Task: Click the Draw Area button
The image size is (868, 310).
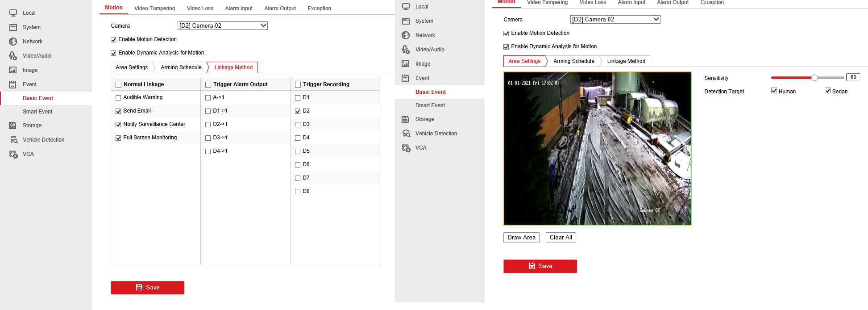Action: point(521,238)
